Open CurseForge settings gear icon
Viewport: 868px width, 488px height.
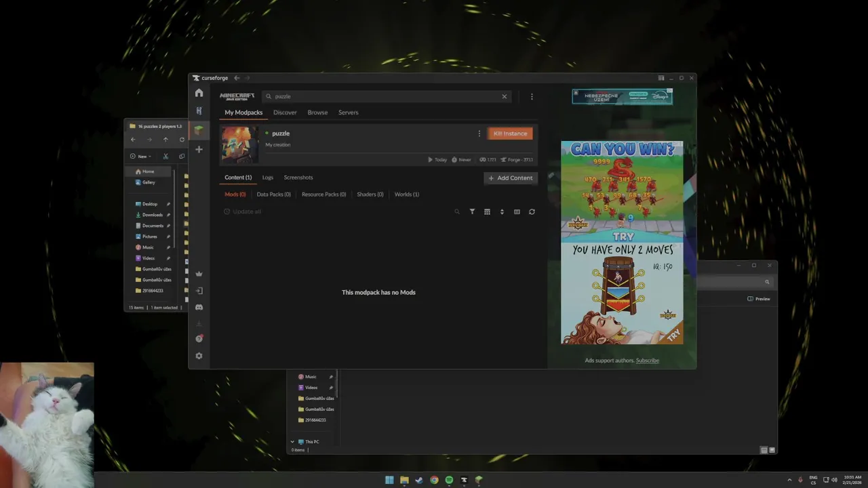coord(199,356)
